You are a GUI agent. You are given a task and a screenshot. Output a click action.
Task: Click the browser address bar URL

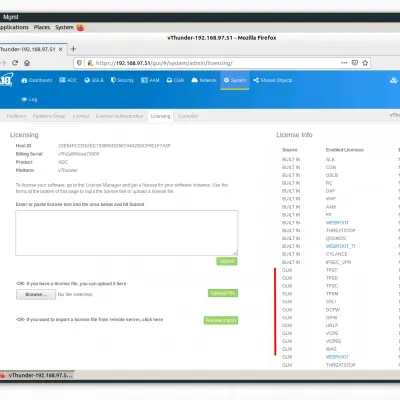pos(164,63)
